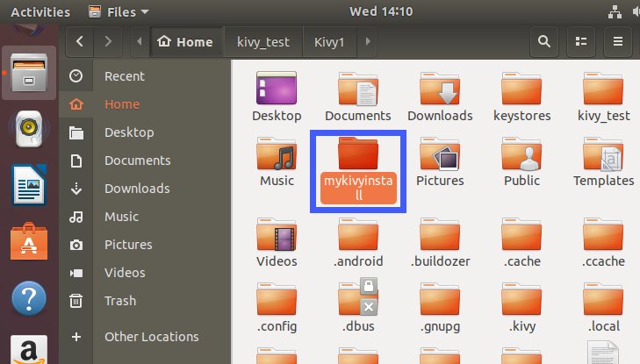Go forward with the right arrow button
The image size is (640, 364).
pos(108,41)
